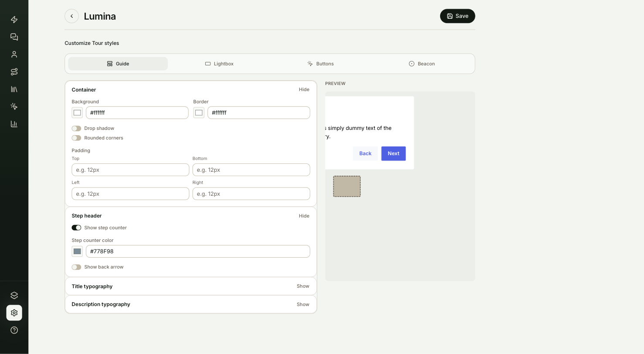
Task: Focus the Bottom padding input
Action: tap(251, 170)
